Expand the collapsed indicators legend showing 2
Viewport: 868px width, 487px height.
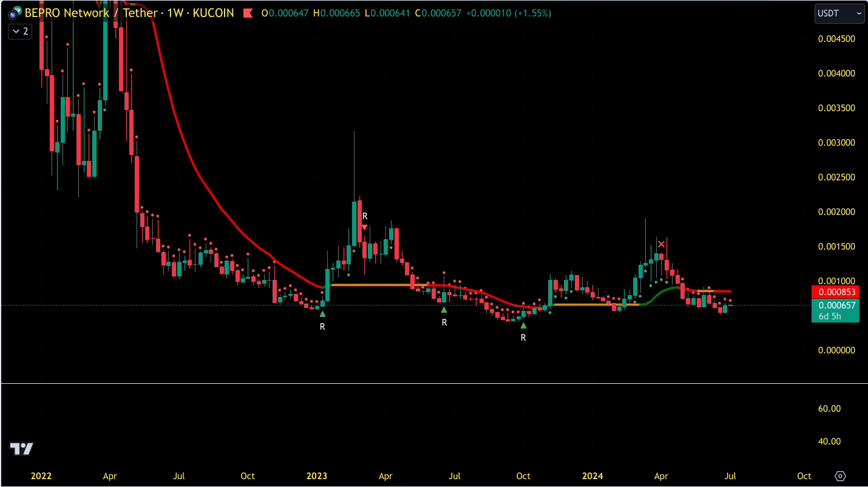[20, 31]
